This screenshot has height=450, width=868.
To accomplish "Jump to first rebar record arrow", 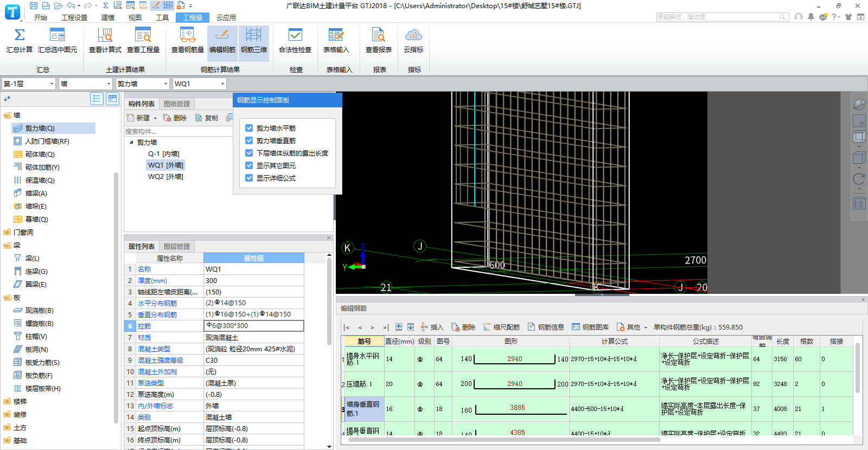I will [x=347, y=327].
